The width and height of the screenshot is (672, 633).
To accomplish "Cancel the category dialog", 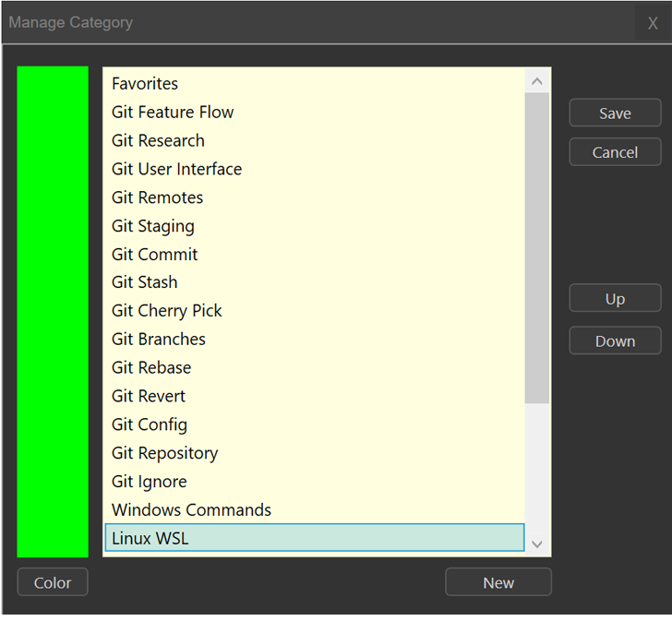I will pyautogui.click(x=615, y=152).
